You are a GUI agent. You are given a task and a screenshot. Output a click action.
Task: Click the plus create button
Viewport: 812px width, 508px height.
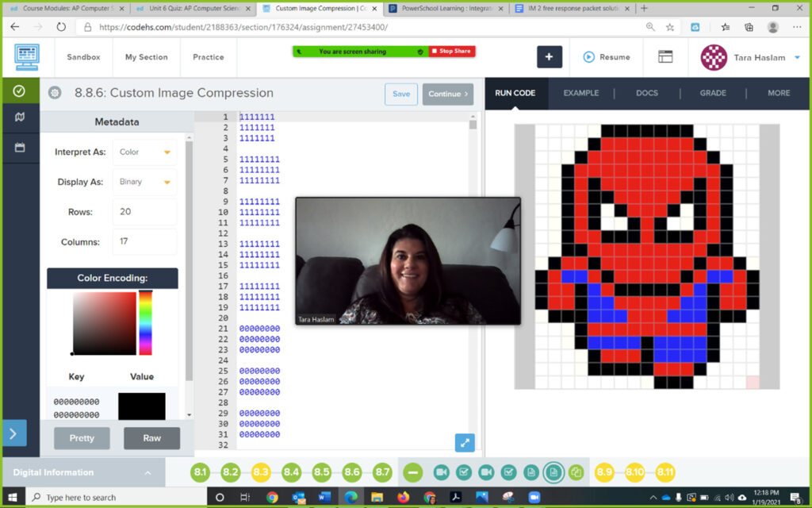(x=550, y=57)
